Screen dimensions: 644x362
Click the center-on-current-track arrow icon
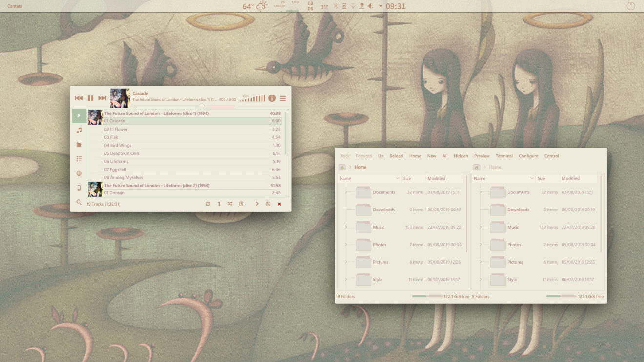(257, 204)
